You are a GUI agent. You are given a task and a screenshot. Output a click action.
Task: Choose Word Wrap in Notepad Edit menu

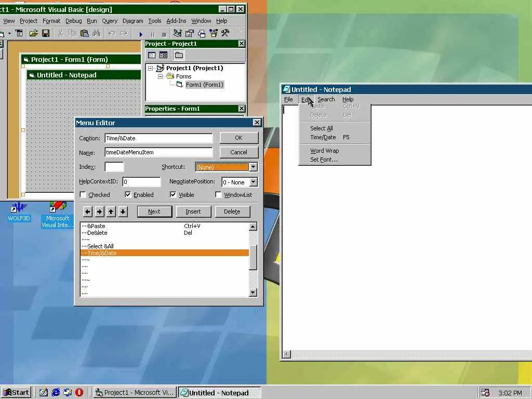click(335, 151)
